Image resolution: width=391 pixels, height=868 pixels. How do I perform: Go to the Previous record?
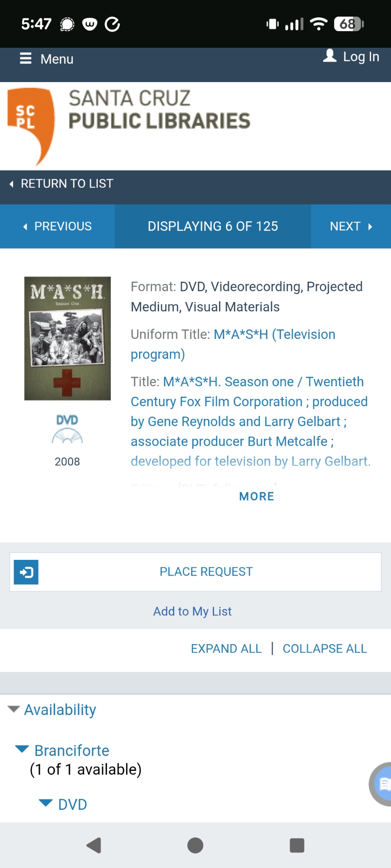coord(57,227)
